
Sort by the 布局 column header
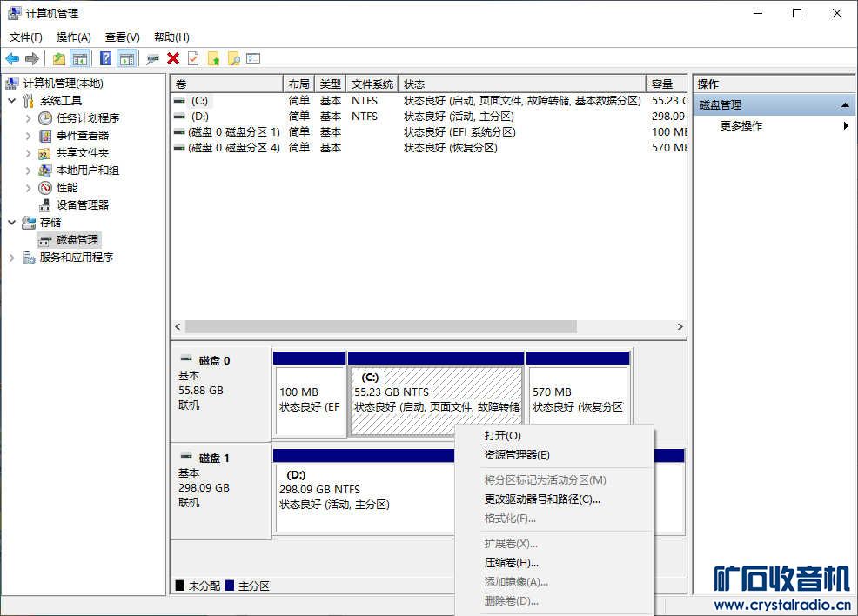tap(298, 84)
